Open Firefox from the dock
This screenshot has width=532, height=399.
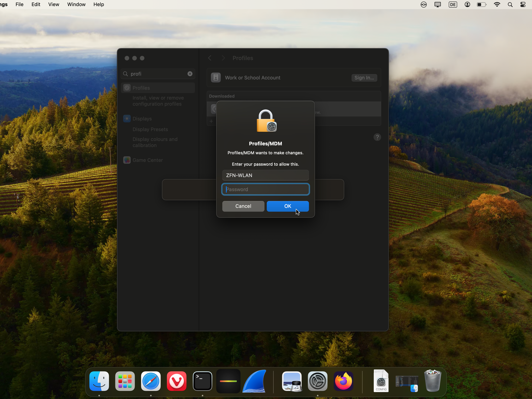click(344, 381)
